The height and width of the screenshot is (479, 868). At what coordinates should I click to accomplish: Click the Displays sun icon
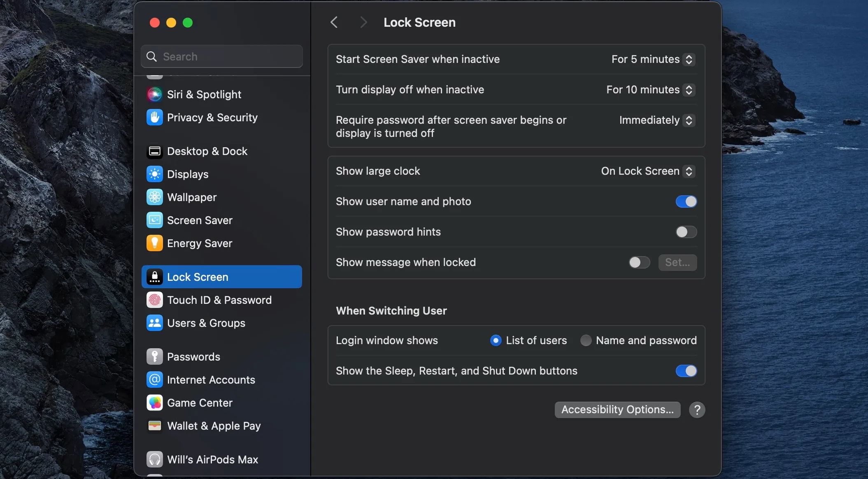154,174
